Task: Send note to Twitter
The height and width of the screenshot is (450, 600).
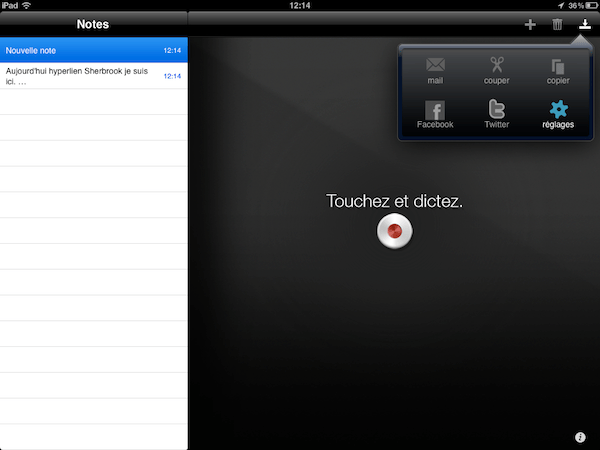Action: (497, 113)
